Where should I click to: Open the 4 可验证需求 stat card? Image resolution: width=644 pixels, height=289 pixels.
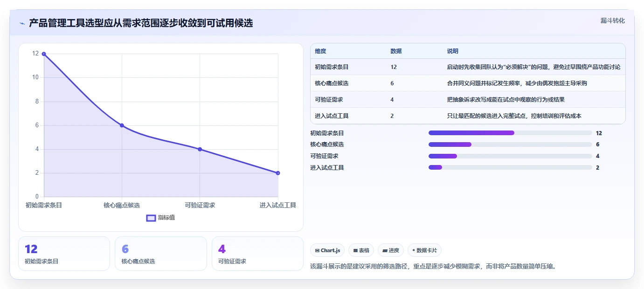pyautogui.click(x=257, y=254)
